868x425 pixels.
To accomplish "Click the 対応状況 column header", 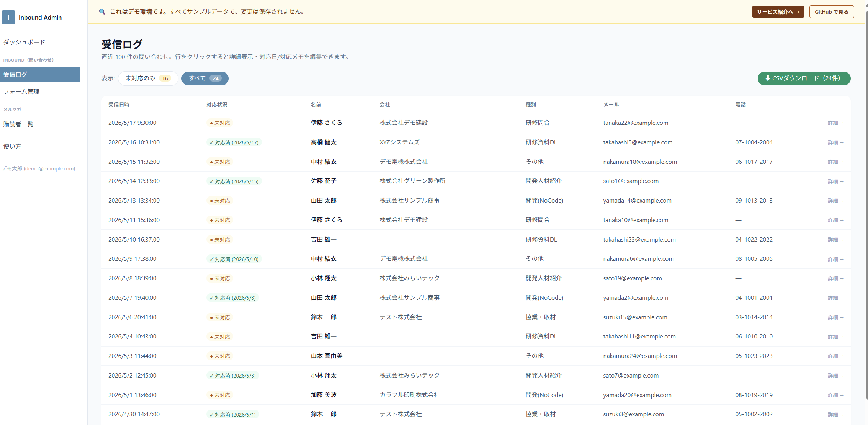I will [x=217, y=105].
